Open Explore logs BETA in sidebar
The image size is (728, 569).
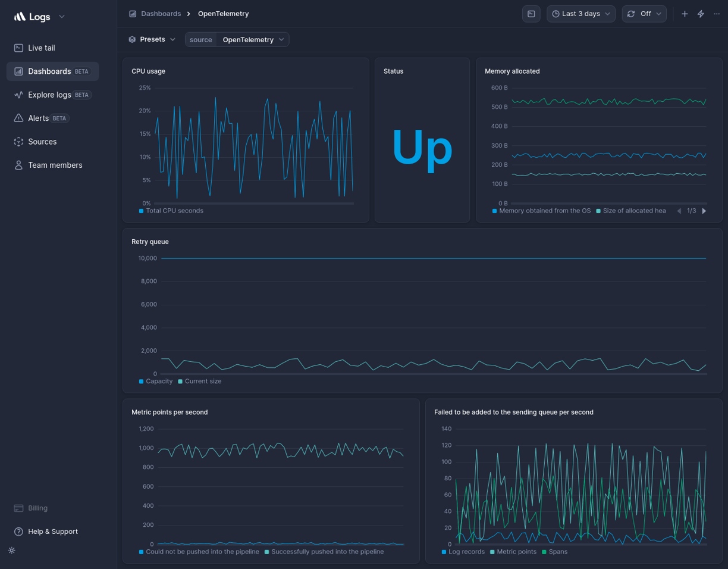(52, 95)
